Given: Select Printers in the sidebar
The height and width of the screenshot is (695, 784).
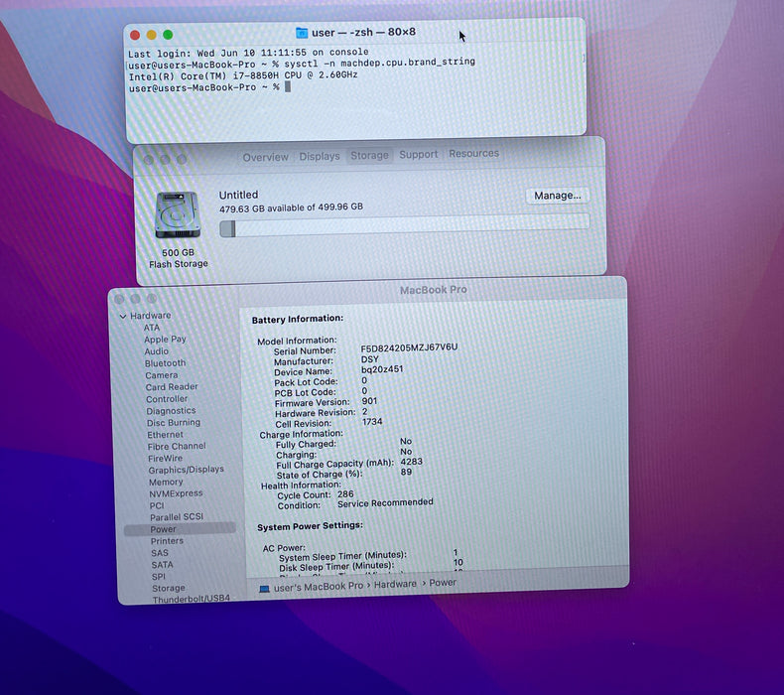Looking at the screenshot, I should tap(167, 541).
